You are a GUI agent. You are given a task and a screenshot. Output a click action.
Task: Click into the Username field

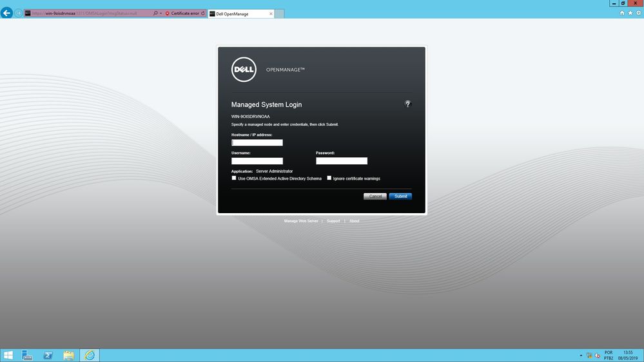[257, 161]
